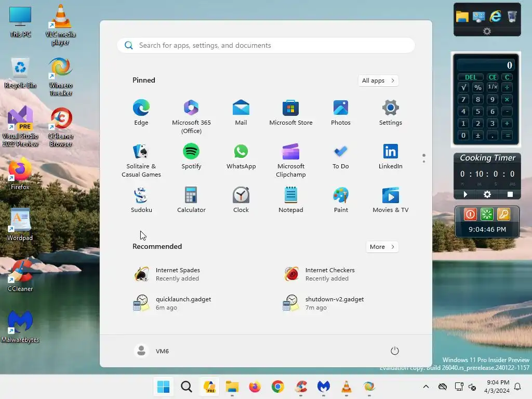Launch Notepad from pinned

[x=291, y=200]
